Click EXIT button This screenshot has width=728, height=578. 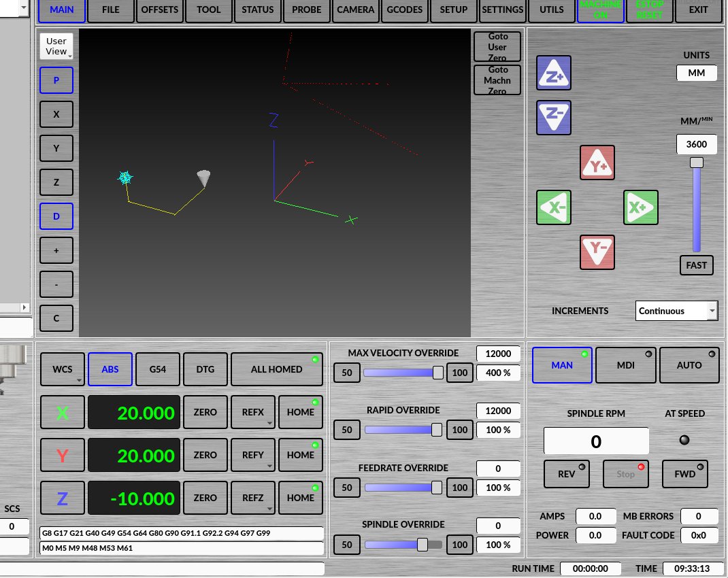tap(698, 10)
